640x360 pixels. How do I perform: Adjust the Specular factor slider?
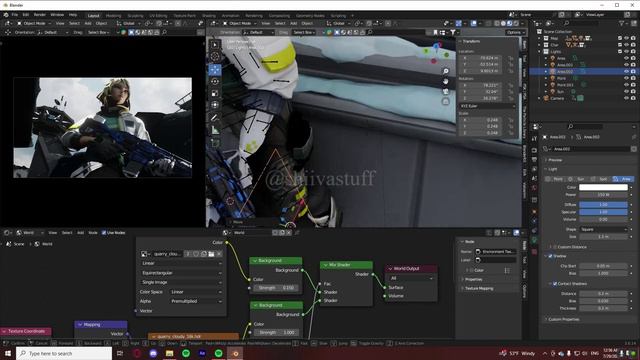[x=603, y=212]
